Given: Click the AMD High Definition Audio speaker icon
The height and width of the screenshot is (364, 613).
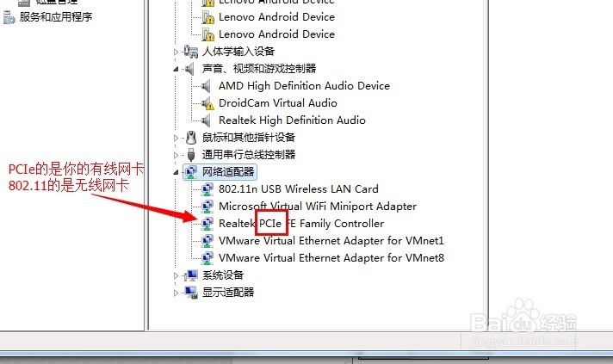Looking at the screenshot, I should click(206, 86).
